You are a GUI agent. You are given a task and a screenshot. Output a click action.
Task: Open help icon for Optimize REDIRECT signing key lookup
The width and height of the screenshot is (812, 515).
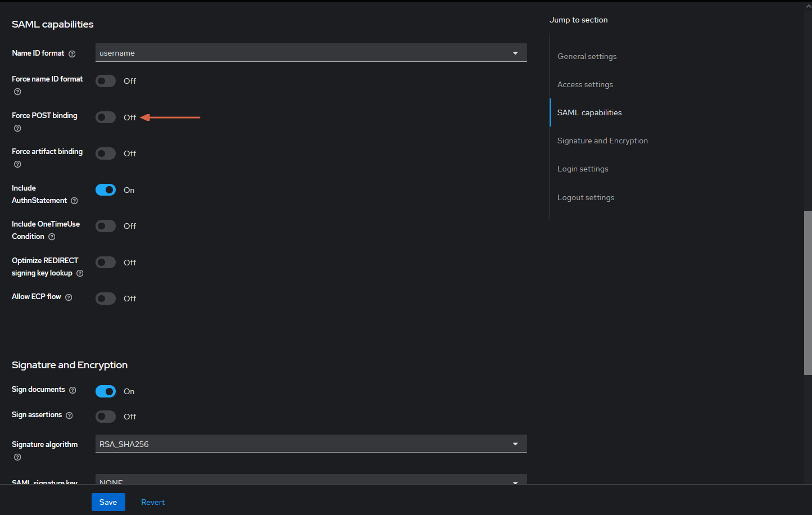coord(80,273)
